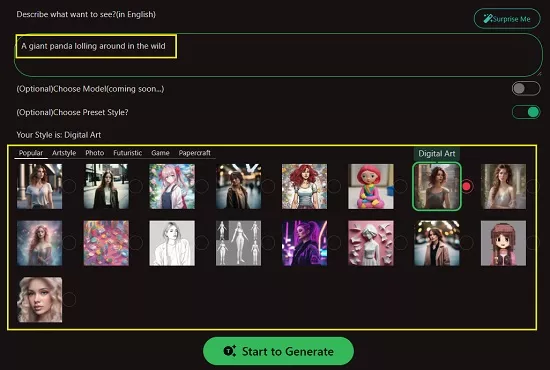Choose the pixel art girl thumbnail
This screenshot has height=370, width=550.
(x=503, y=243)
